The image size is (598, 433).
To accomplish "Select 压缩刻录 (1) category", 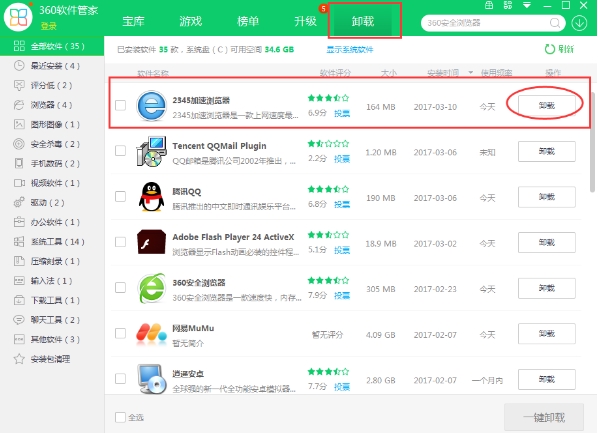I will pyautogui.click(x=52, y=261).
